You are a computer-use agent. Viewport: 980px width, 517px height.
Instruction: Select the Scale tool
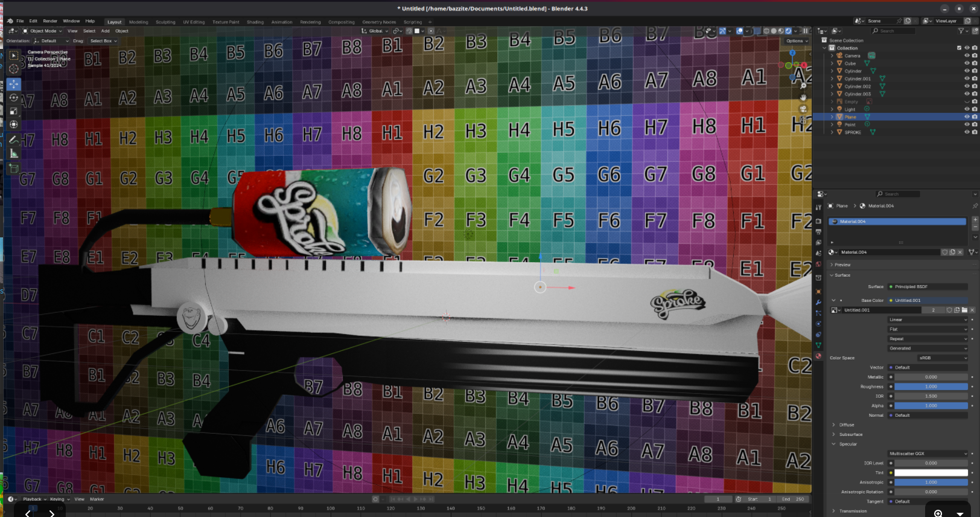tap(13, 111)
